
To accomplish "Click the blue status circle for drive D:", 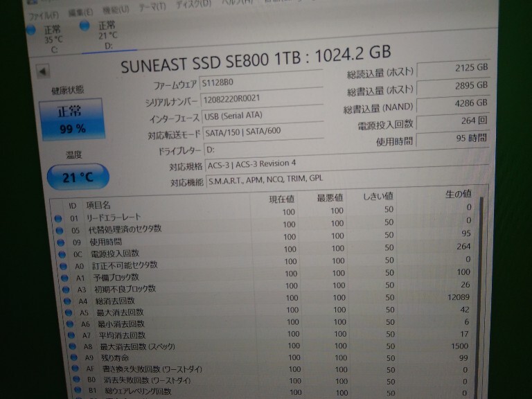I will coord(85,26).
